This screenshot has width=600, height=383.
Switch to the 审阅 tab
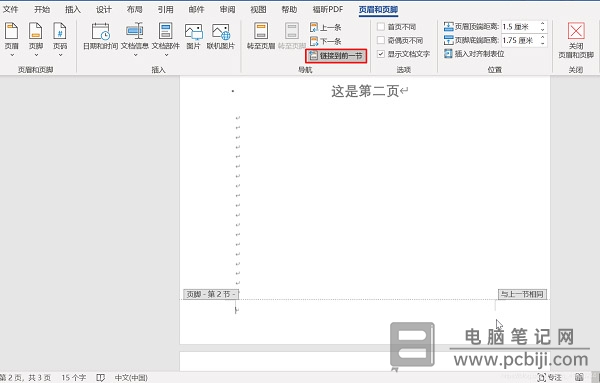click(227, 9)
